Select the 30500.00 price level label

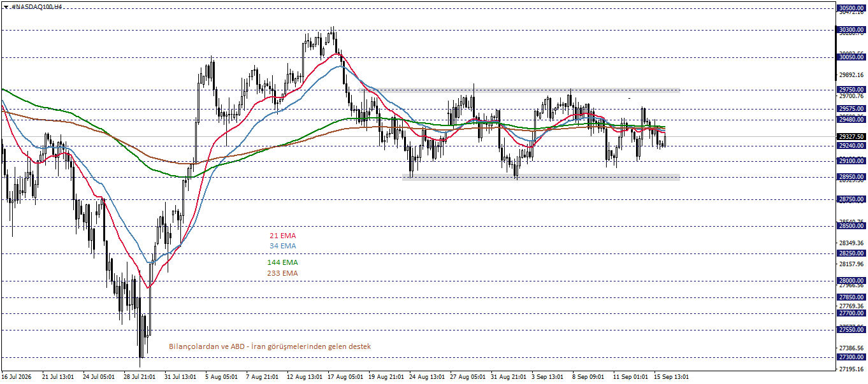(851, 8)
